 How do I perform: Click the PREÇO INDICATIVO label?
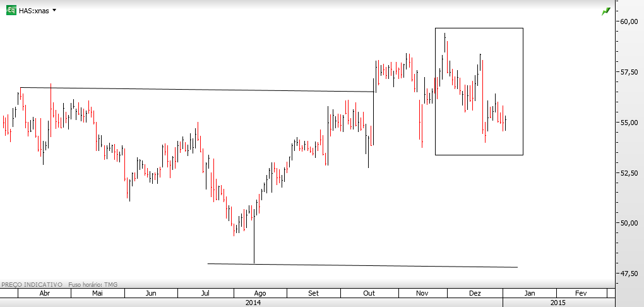point(32,284)
